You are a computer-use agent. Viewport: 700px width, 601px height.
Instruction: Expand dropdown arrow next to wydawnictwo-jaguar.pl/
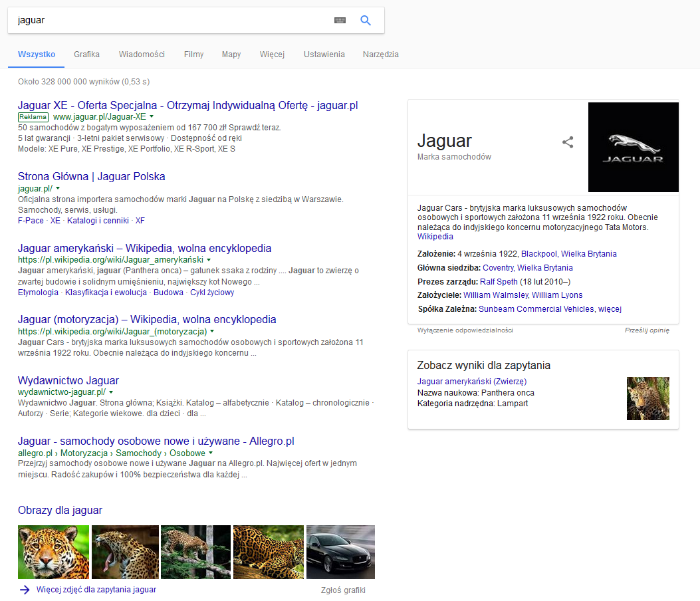point(111,392)
